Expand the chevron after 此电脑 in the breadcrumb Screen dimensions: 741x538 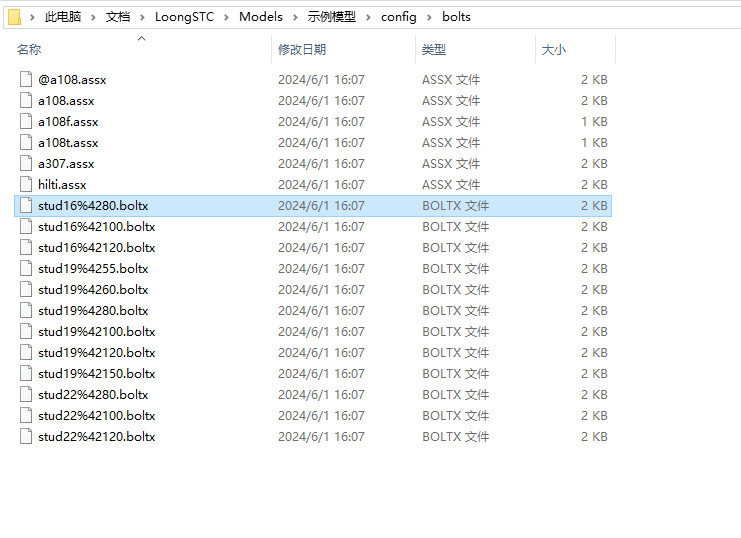pos(93,17)
